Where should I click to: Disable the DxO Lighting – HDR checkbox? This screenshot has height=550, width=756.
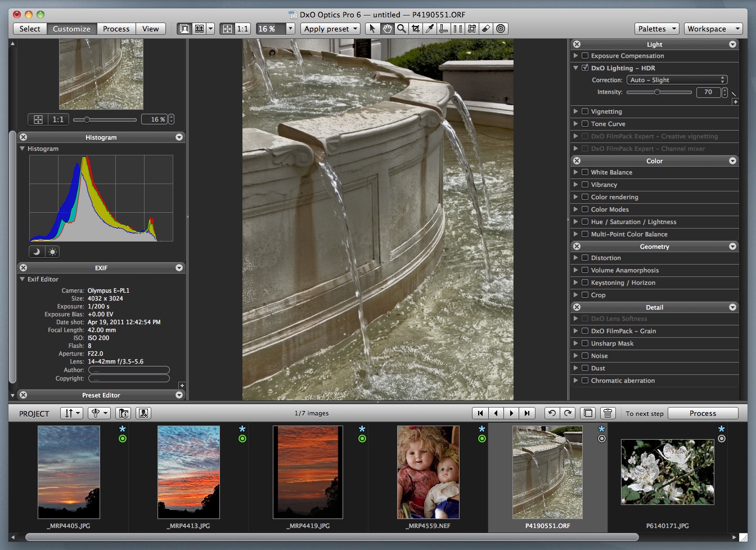point(585,68)
